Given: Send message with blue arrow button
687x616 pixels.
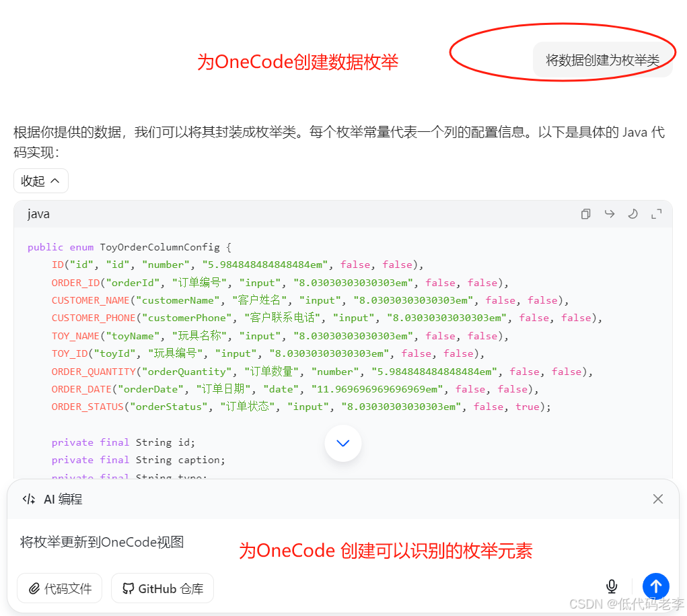Looking at the screenshot, I should 655,586.
